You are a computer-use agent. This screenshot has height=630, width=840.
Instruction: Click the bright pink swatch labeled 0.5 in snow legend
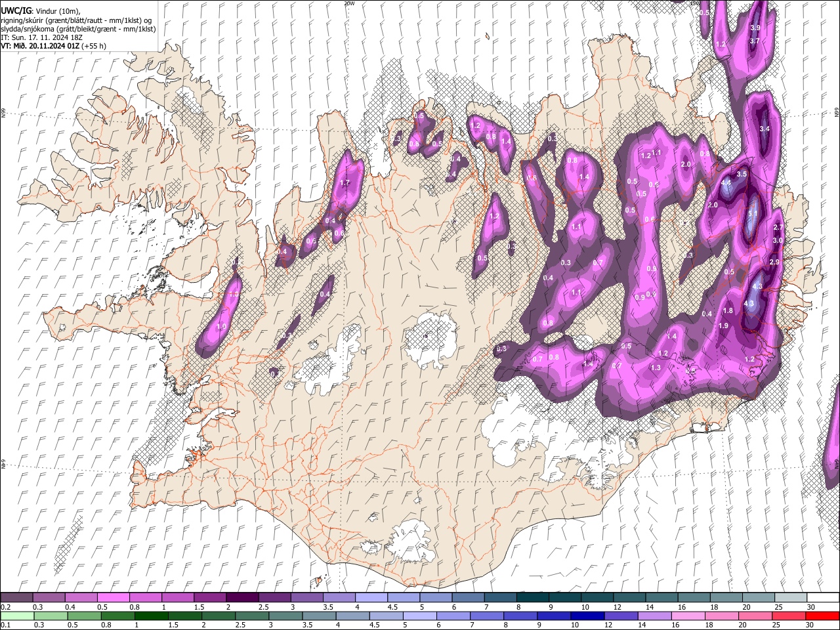coord(114,598)
